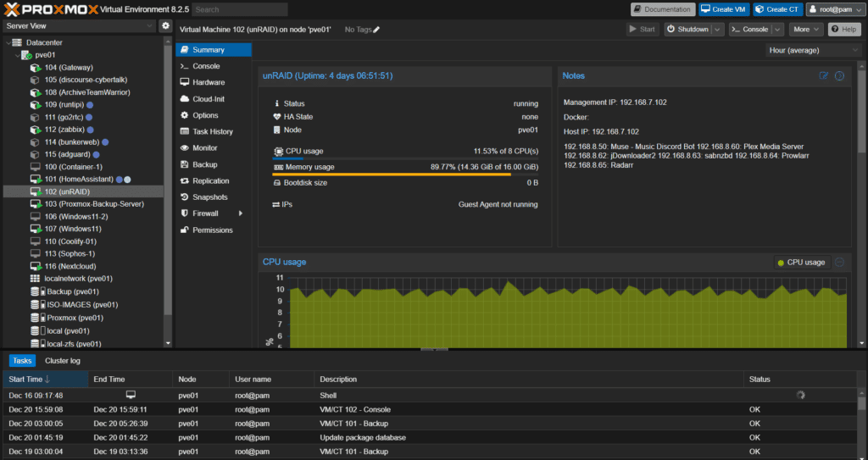Screen dimensions: 868x460
Task: Click the blue tag dot next to 112 (zabbix)
Action: (90, 130)
